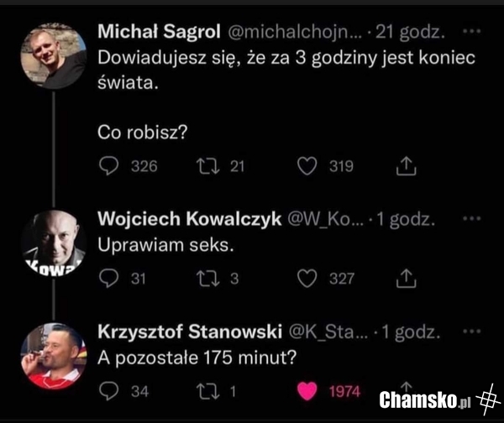Open reply icon on Michał Sagrol's tweet
This screenshot has width=504, height=423.
108,166
